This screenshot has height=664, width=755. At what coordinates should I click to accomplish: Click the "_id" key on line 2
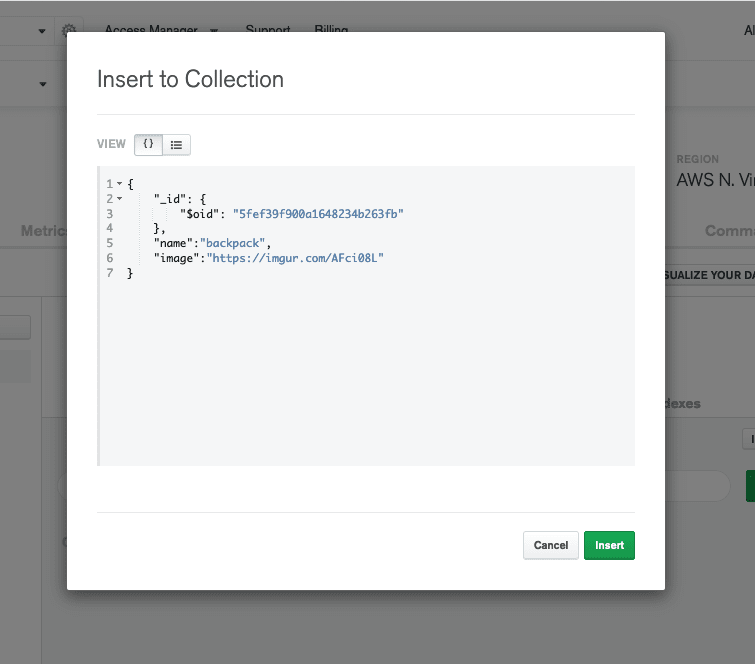tap(170, 199)
